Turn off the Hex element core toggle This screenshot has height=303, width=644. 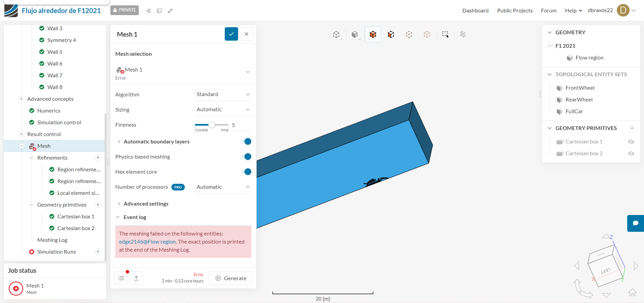point(247,172)
